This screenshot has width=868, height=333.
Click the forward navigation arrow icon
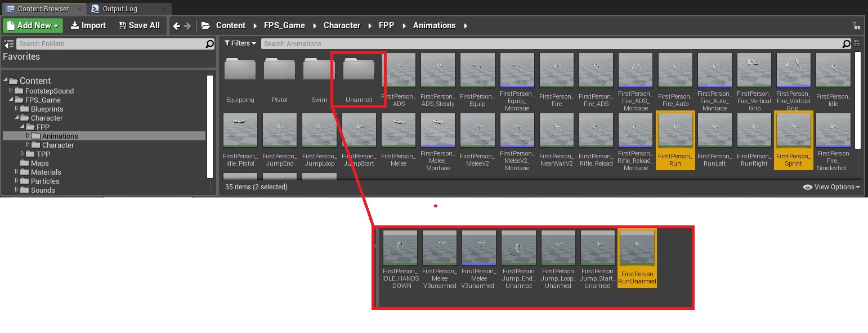click(187, 25)
